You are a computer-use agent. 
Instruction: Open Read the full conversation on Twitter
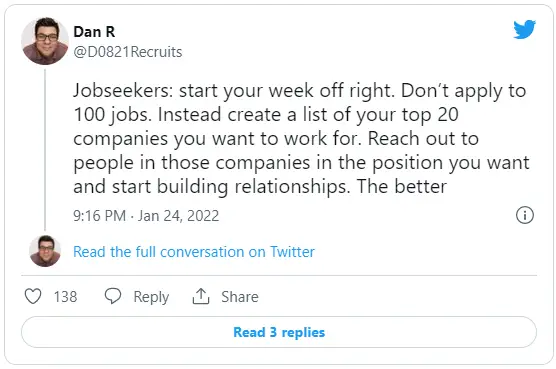pos(194,252)
